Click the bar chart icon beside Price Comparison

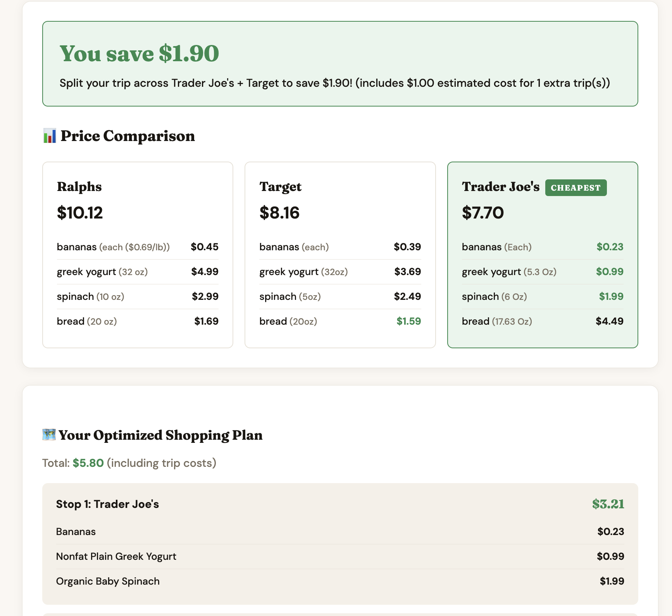tap(50, 136)
